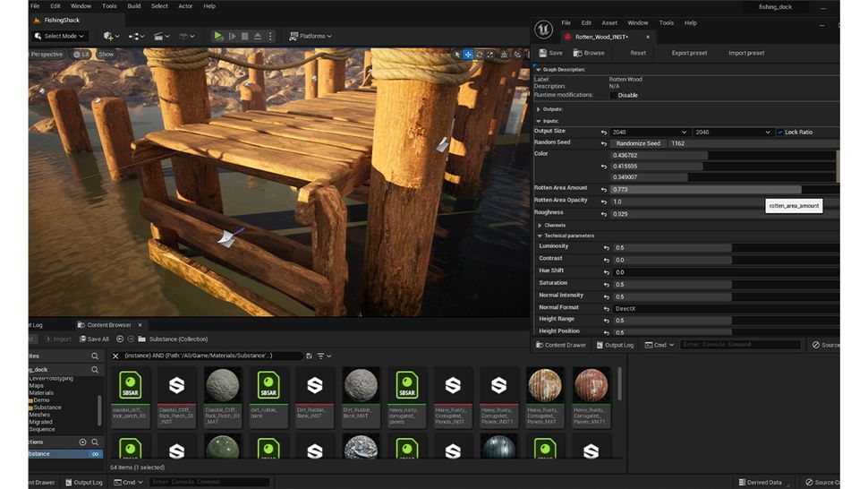Screen dimensions: 868x489
Task: Open the first Output Size 2048 dropdown
Action: click(x=651, y=132)
